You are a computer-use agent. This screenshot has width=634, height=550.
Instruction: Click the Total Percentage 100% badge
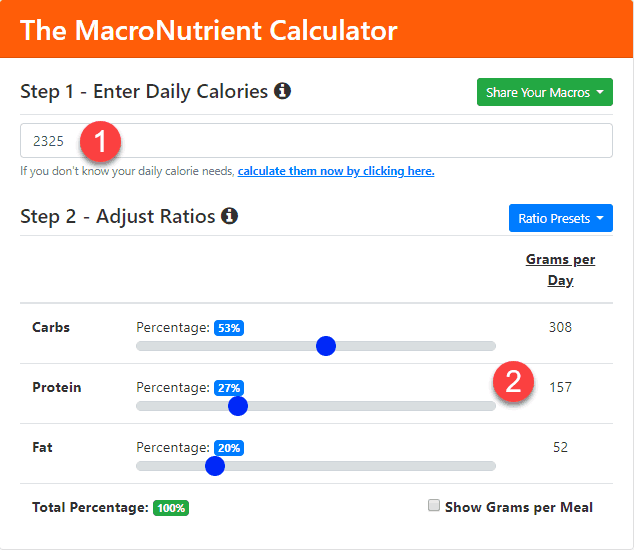click(171, 507)
